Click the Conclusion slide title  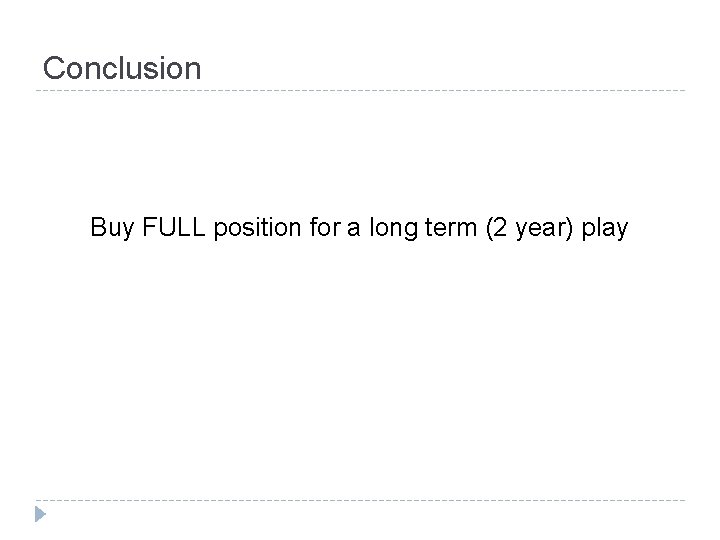[x=122, y=69]
